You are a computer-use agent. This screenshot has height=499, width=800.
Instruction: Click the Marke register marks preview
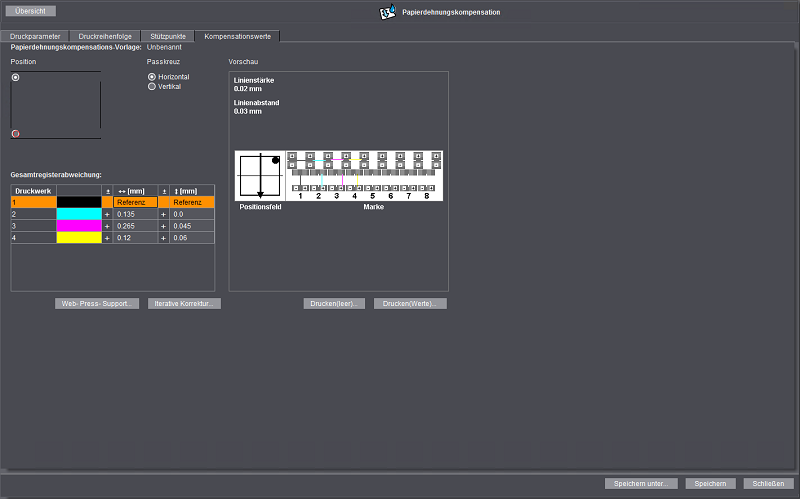[x=363, y=174]
